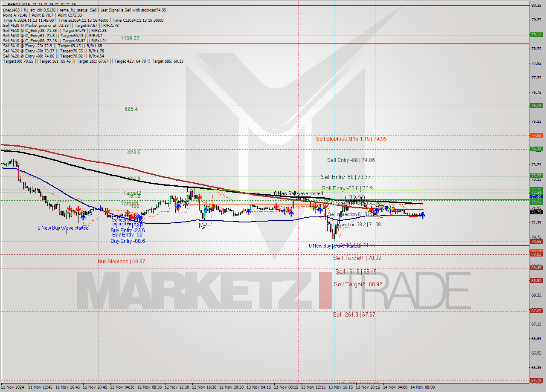
Task: Select the Buy Stoploss | 69.87 label
Action: pyautogui.click(x=121, y=261)
